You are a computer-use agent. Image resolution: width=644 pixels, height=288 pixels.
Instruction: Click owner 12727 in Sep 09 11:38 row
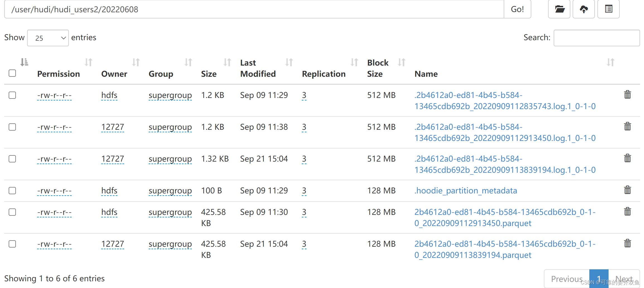(x=113, y=127)
